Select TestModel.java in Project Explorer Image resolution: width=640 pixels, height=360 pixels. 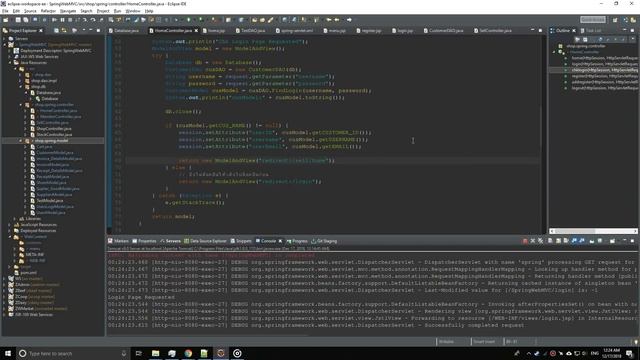50,201
